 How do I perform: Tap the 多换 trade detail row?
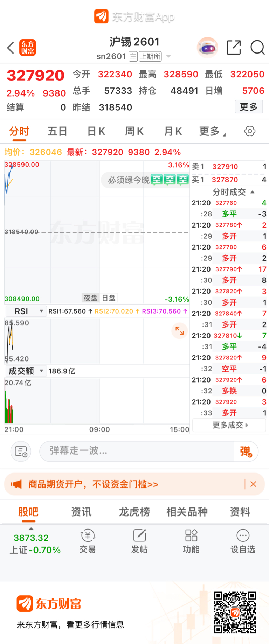click(229, 391)
